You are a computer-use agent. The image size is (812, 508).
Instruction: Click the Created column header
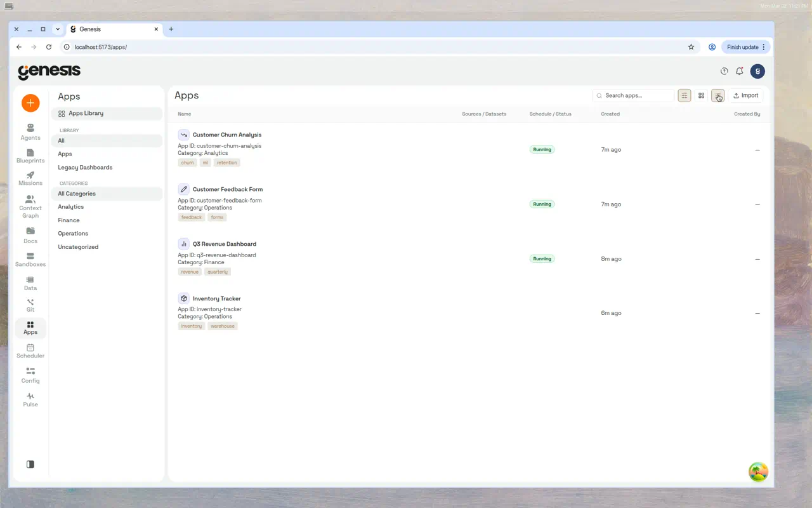(x=610, y=114)
